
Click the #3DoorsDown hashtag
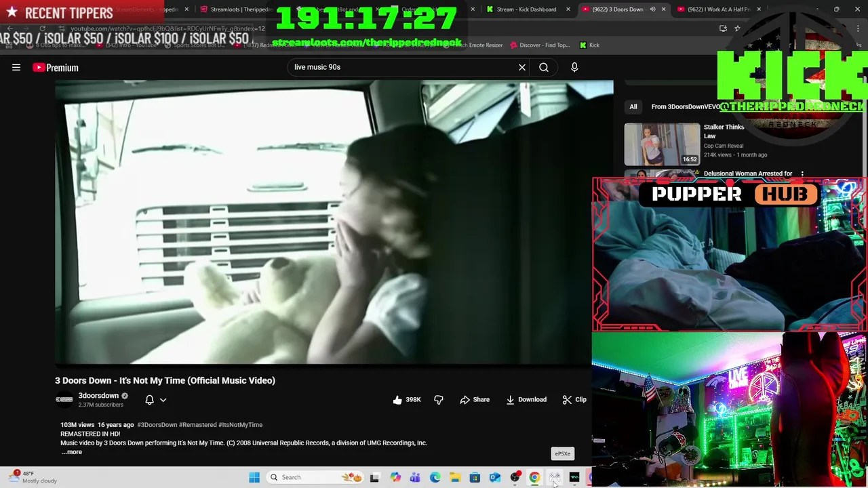[157, 425]
